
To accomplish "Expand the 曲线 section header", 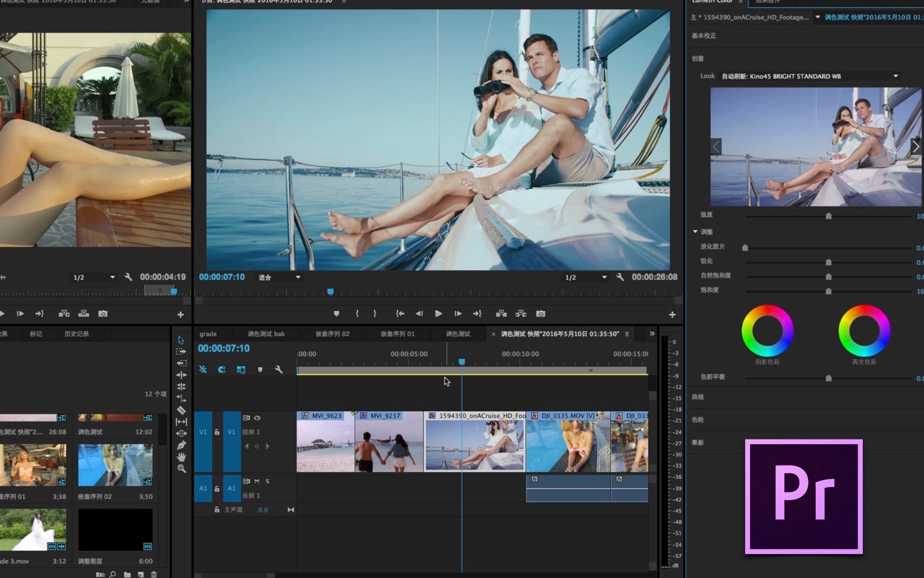I will (698, 397).
